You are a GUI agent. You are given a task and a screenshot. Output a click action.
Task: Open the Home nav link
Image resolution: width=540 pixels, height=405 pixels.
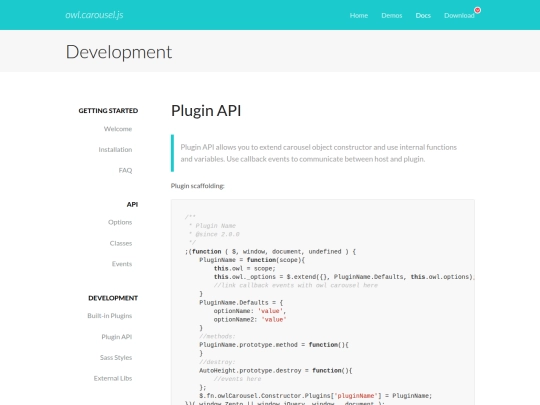359,15
